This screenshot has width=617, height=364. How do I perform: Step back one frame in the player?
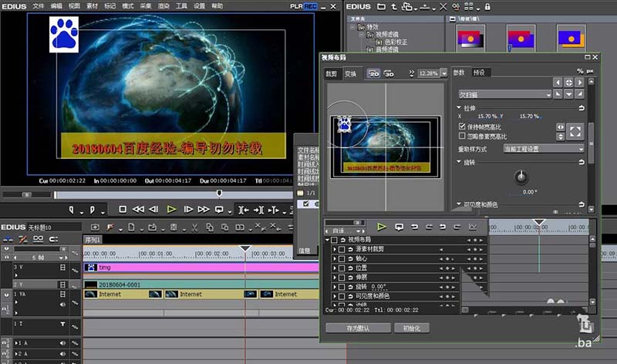[153, 209]
